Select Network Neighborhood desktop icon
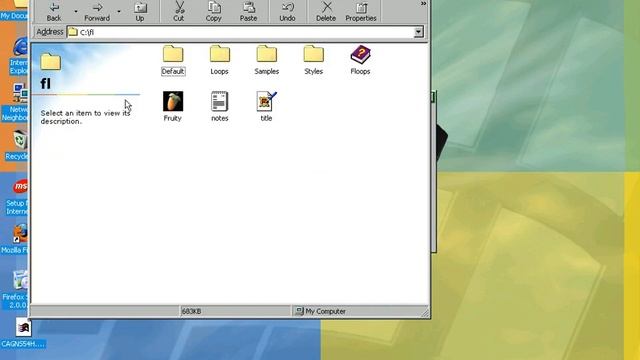640x360 pixels. [x=15, y=103]
